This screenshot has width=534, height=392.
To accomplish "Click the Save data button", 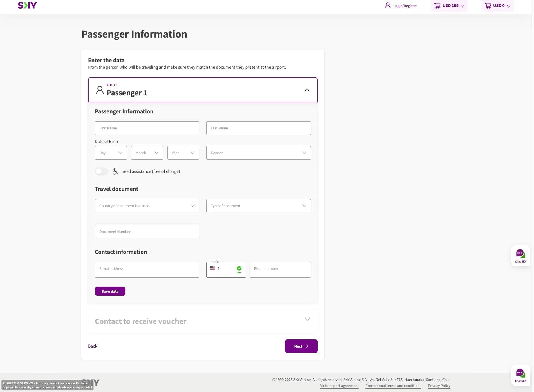I will [x=110, y=291].
